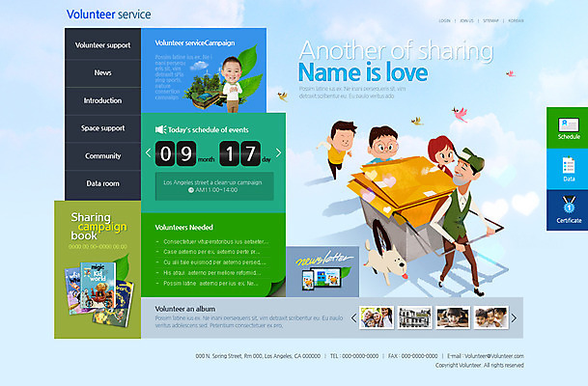Click the speaker icon beside Today's schedule
The width and height of the screenshot is (588, 386).
tap(160, 128)
